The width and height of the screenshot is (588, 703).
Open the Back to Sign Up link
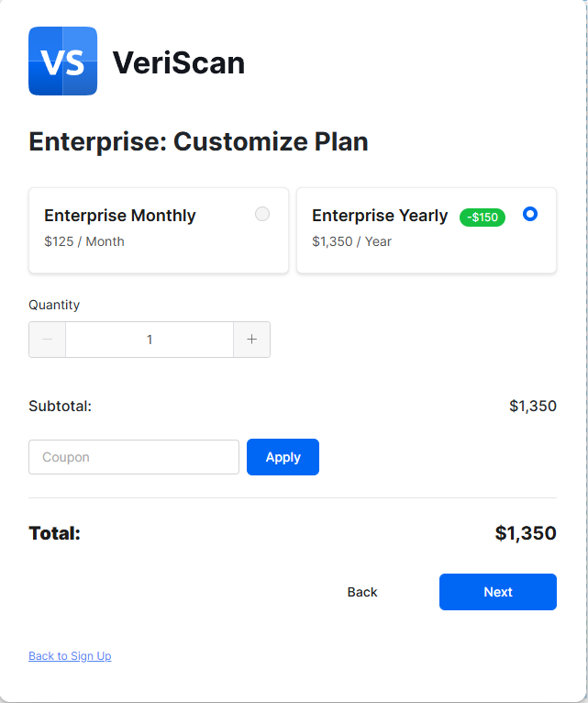tap(70, 656)
